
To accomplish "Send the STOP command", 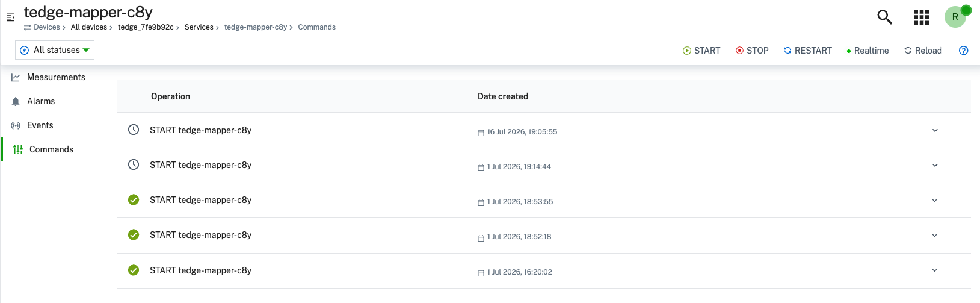I will [x=752, y=51].
